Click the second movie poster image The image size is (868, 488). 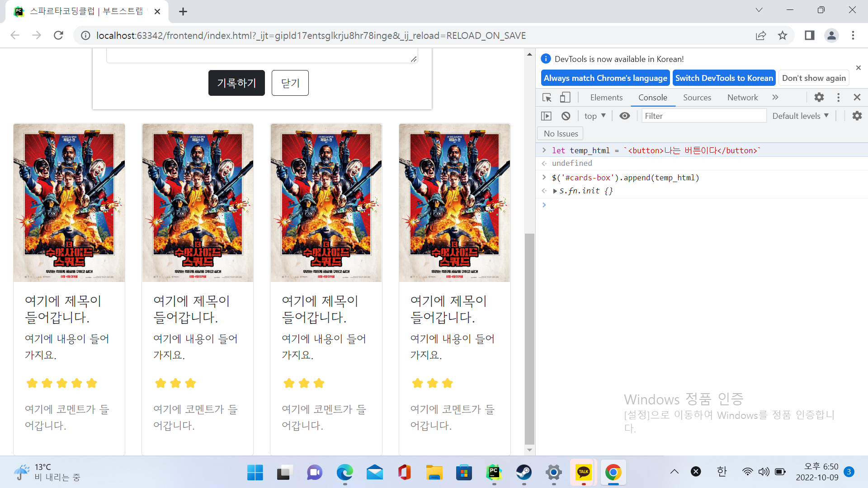pos(198,203)
